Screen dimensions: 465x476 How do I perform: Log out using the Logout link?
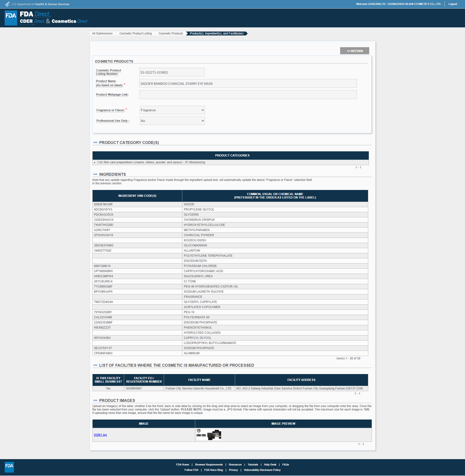pos(453,4)
